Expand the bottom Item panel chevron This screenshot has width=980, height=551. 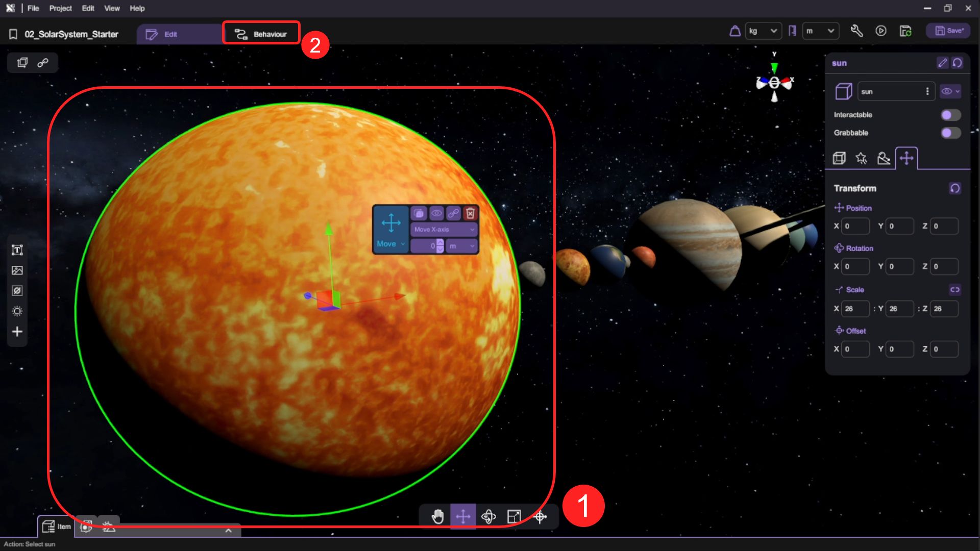pyautogui.click(x=228, y=531)
